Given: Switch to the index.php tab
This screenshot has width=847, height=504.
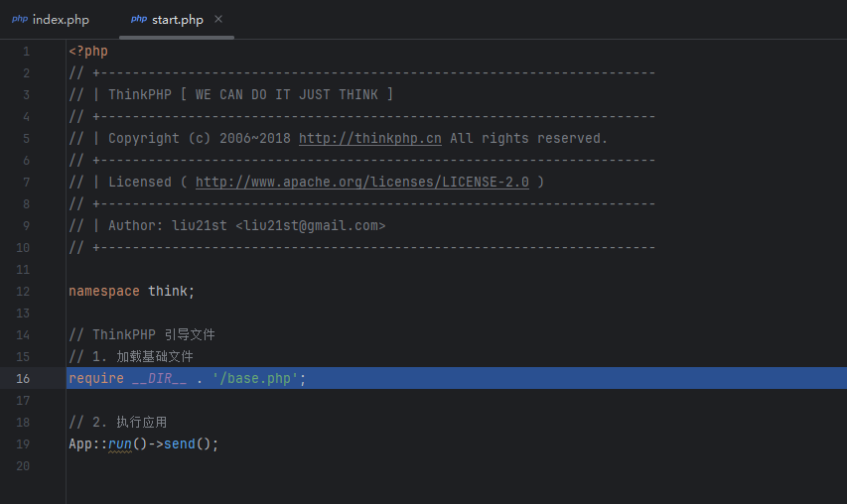Looking at the screenshot, I should [51, 20].
